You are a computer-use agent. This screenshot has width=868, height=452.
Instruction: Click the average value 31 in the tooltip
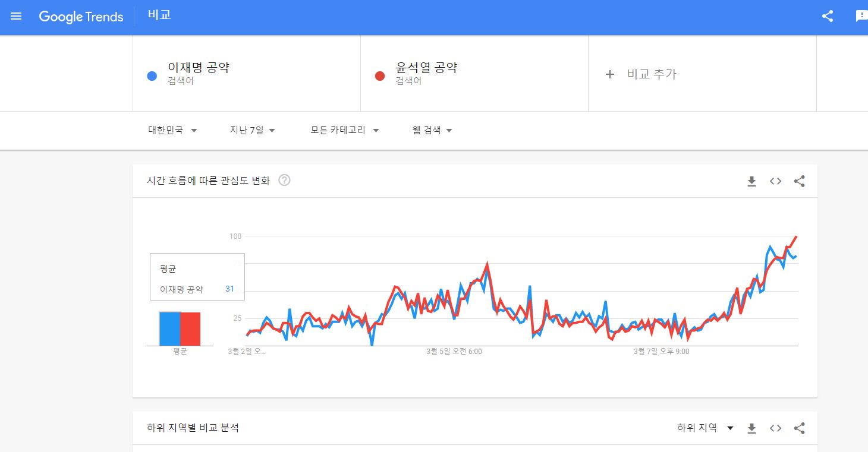tap(229, 289)
